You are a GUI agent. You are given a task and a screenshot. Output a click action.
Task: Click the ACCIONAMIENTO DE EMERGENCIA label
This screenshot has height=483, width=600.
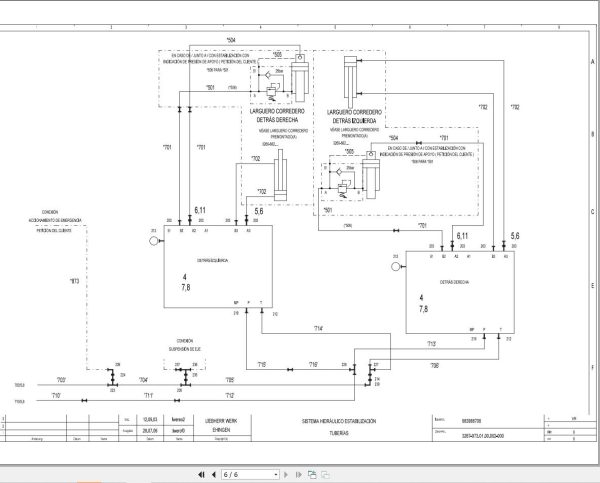click(55, 220)
